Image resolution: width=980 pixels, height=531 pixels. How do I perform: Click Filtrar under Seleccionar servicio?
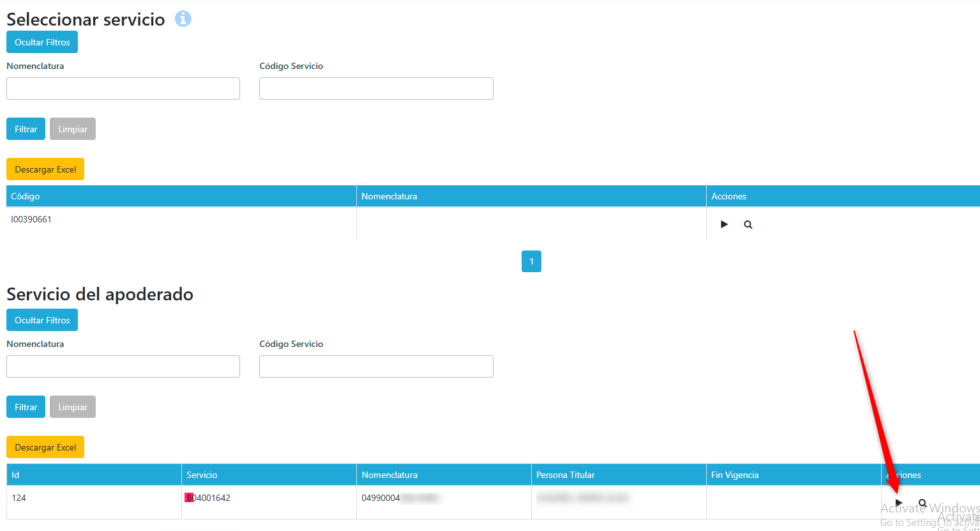click(x=26, y=129)
